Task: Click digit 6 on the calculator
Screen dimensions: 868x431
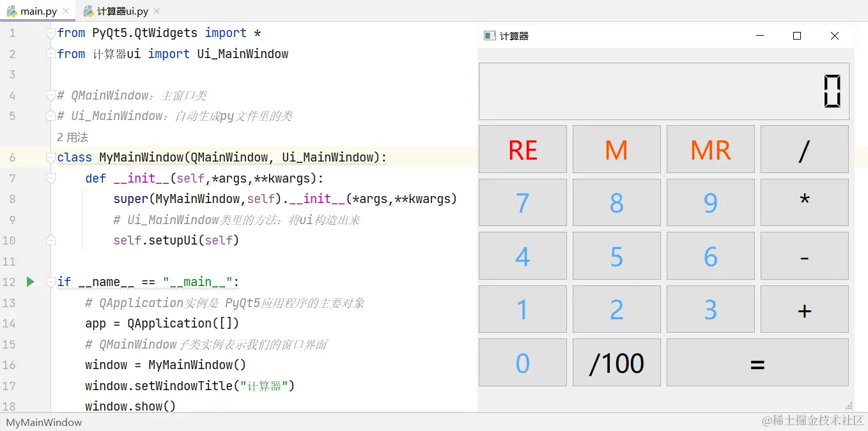Action: pyautogui.click(x=710, y=256)
